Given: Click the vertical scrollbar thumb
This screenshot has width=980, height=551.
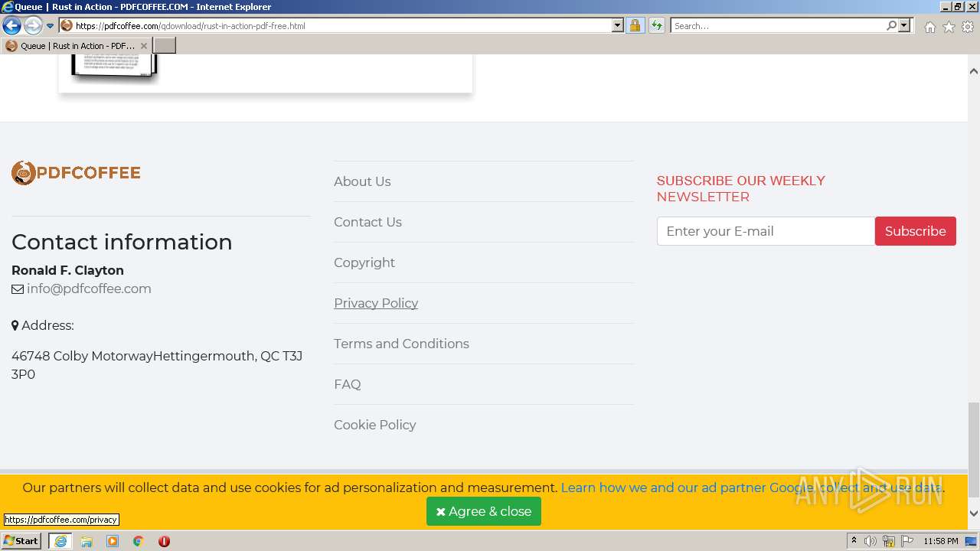Looking at the screenshot, I should tap(974, 449).
